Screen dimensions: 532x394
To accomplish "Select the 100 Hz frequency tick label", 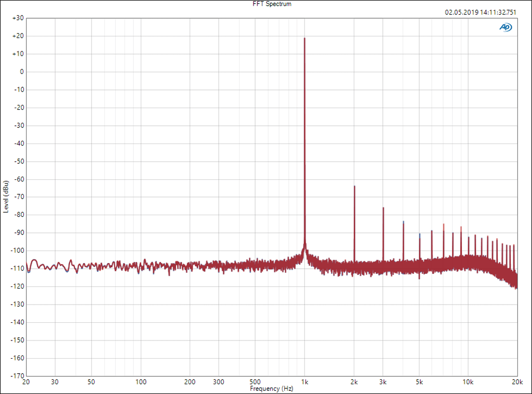I will pos(141,382).
